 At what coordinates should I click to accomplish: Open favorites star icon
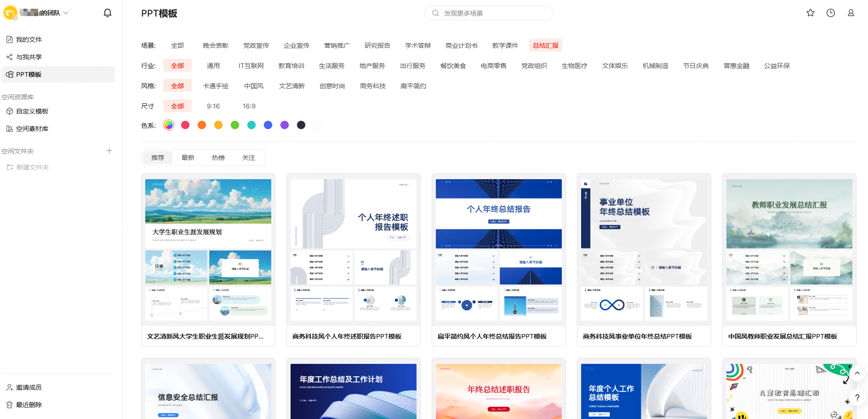(x=811, y=13)
